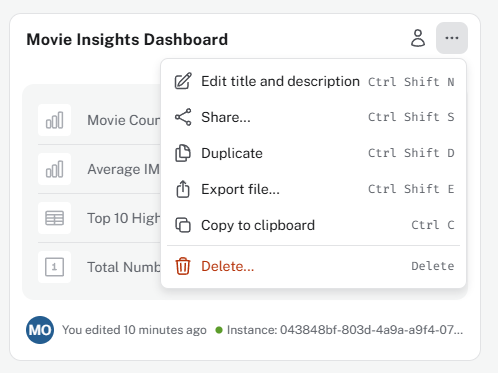
Task: Choose Export file... menu entry
Action: tap(313, 189)
